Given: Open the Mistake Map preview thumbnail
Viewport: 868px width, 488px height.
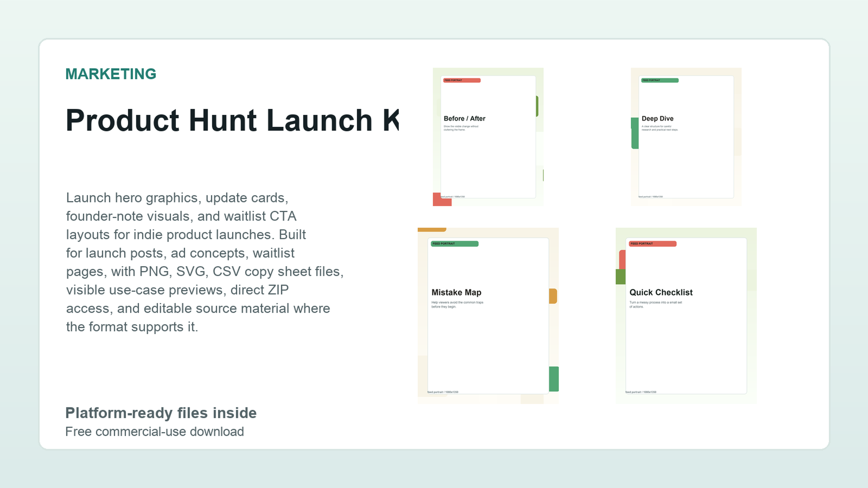Looking at the screenshot, I should point(488,316).
